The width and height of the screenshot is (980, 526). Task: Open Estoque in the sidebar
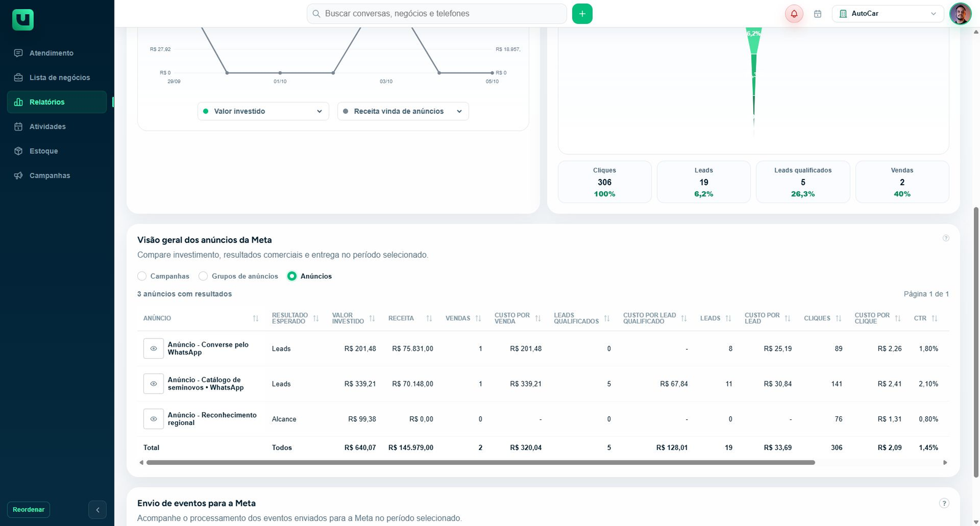(x=43, y=151)
